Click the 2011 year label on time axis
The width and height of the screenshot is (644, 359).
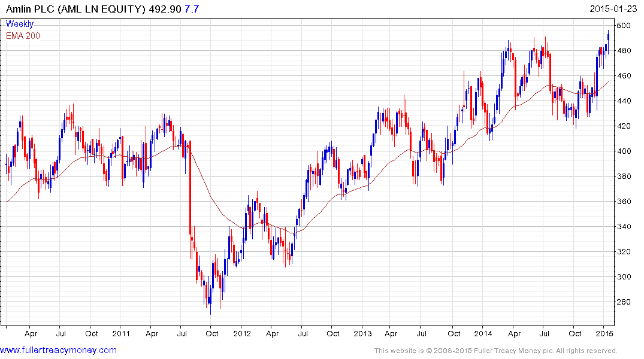point(121,333)
